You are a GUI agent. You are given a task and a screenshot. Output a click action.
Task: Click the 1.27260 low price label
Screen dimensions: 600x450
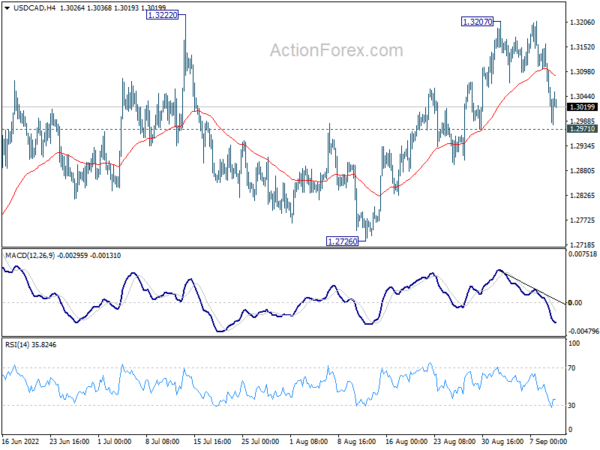(342, 241)
